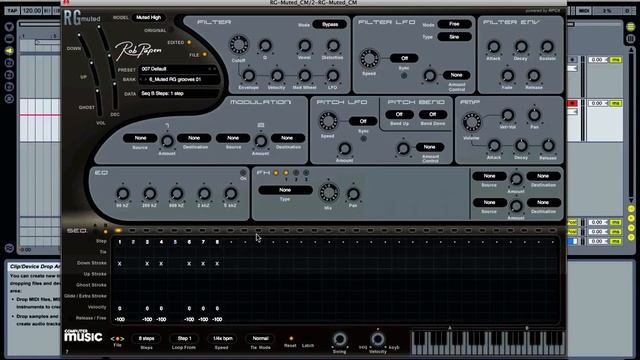
Task: Open Pitch Bend Down Off dropdown
Action: point(433,114)
